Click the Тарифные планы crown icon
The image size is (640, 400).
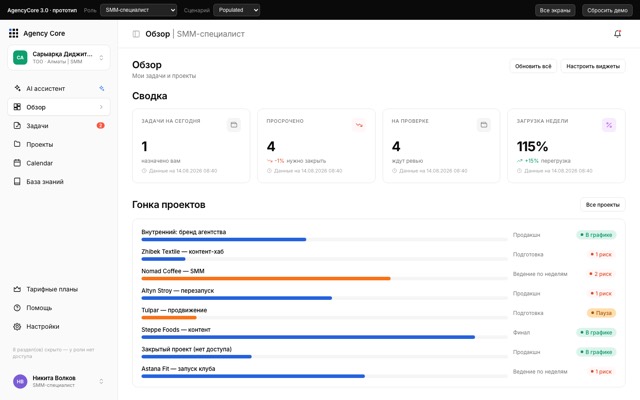click(x=17, y=289)
